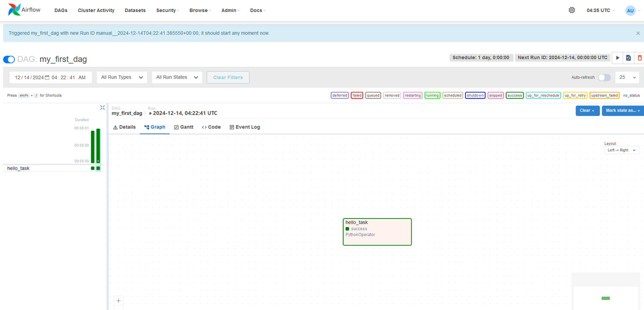Screen dimensions: 644x310
Task: Click the upstream_failed legend badge
Action: [x=604, y=95]
